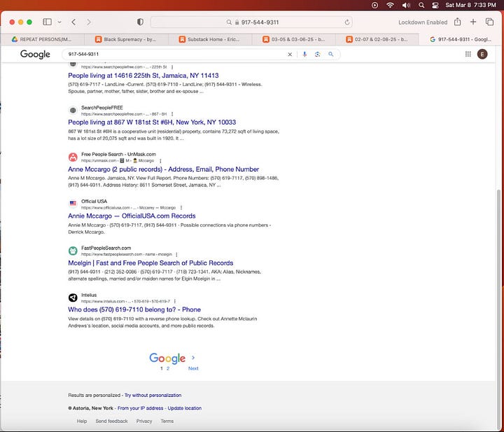This screenshot has height=432, width=504.
Task: Submit search with magnifier icon
Action: pos(330,55)
